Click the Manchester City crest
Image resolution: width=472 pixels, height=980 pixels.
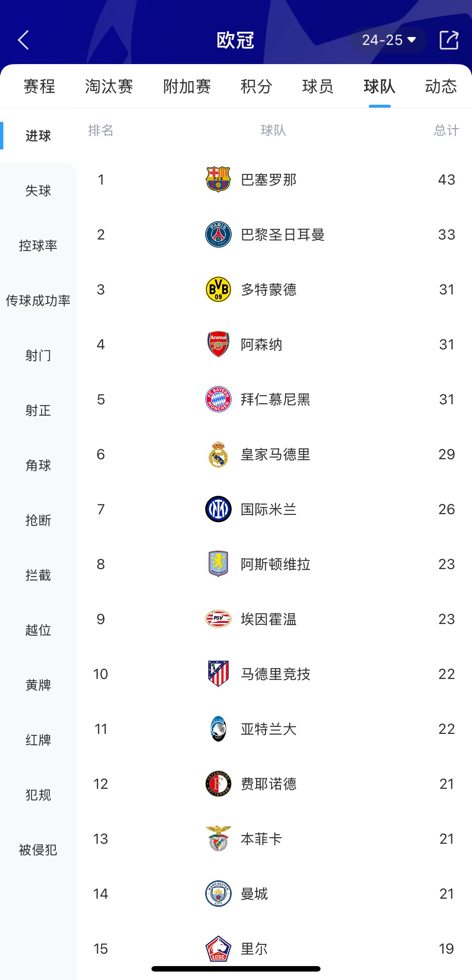point(218,894)
